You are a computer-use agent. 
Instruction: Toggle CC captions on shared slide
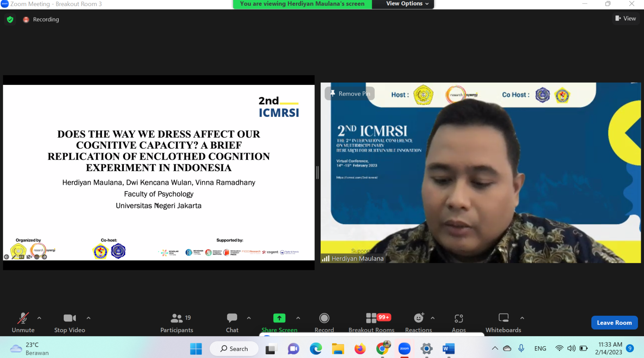point(21,257)
